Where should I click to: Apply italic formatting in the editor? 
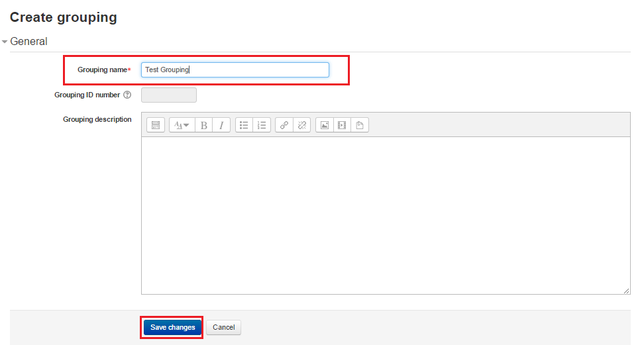tap(221, 125)
